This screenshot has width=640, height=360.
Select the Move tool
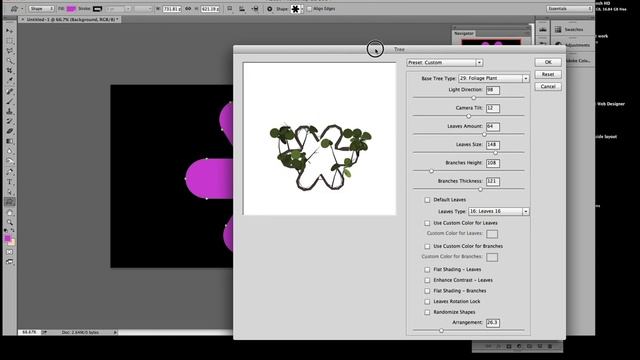click(9, 31)
